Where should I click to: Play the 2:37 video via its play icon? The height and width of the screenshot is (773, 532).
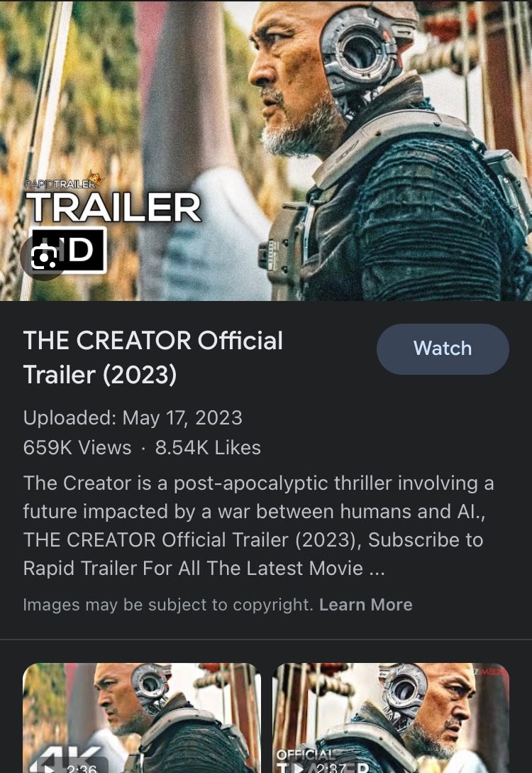(x=299, y=768)
